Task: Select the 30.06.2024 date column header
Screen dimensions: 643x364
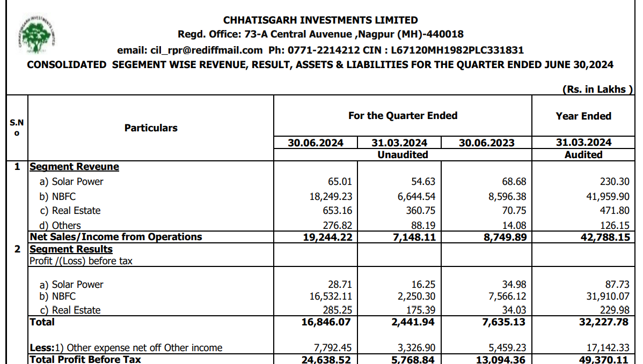Action: [x=315, y=143]
